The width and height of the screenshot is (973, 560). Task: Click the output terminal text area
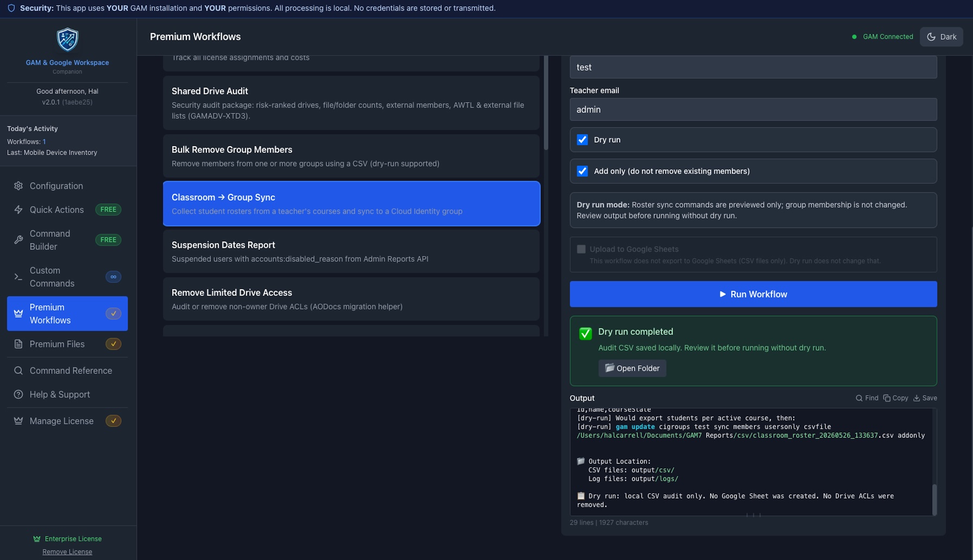[x=751, y=462]
